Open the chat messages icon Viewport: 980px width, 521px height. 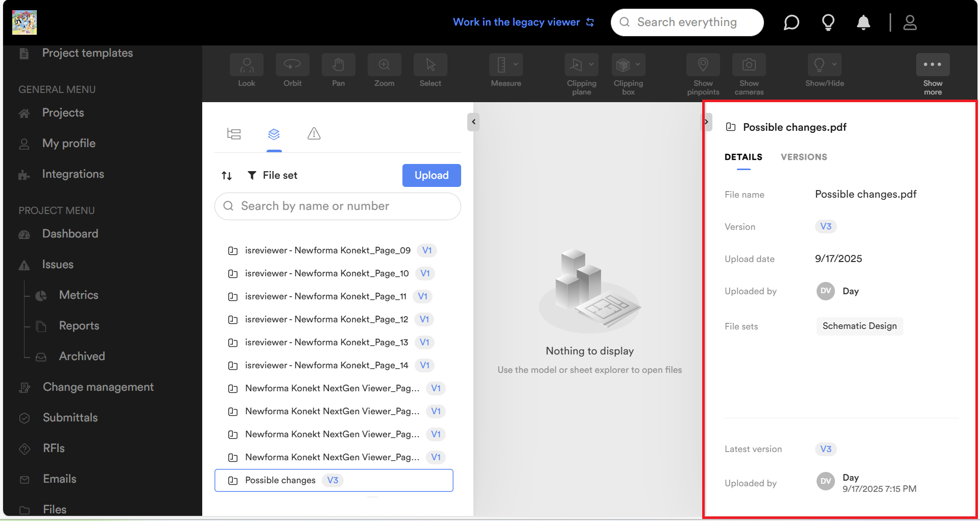[791, 22]
